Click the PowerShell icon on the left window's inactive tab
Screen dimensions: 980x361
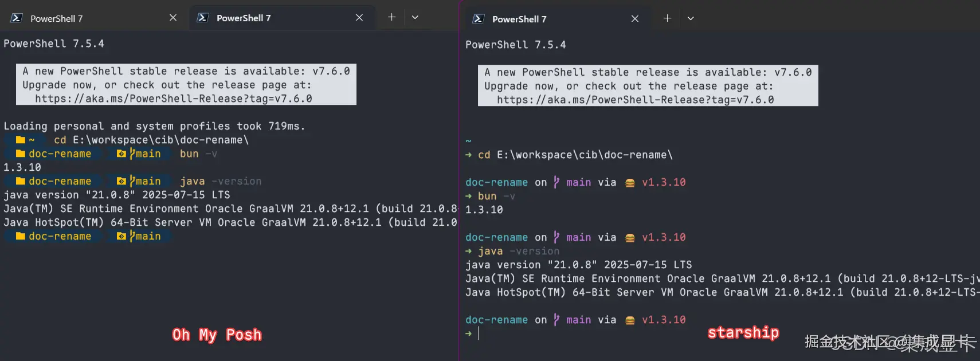pos(17,18)
